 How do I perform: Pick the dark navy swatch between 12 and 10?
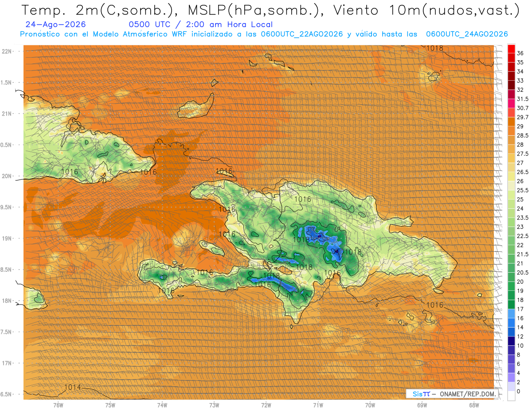click(x=511, y=341)
